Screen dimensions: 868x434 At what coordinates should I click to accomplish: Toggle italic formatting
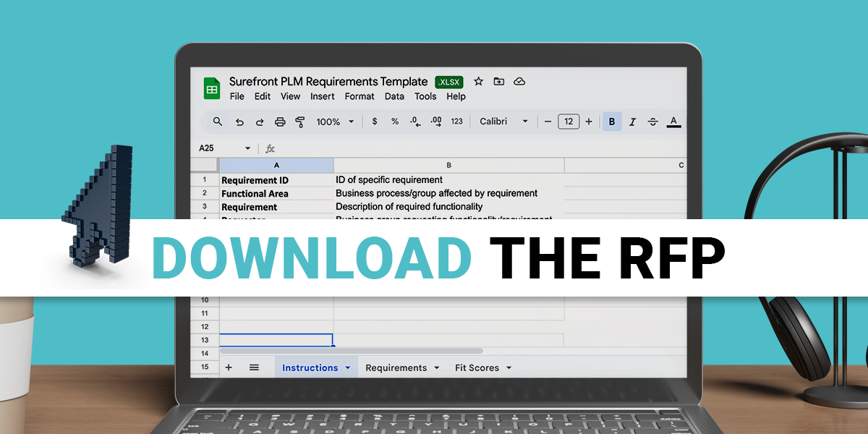[x=632, y=122]
